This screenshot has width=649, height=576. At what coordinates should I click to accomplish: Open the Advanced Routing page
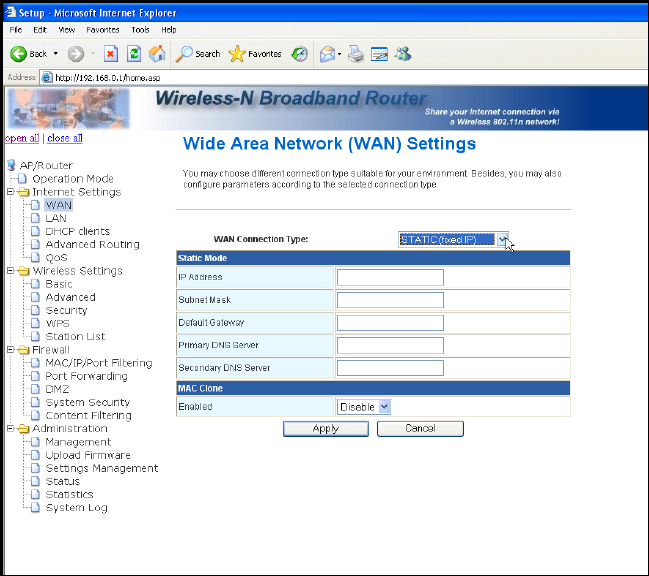[92, 245]
